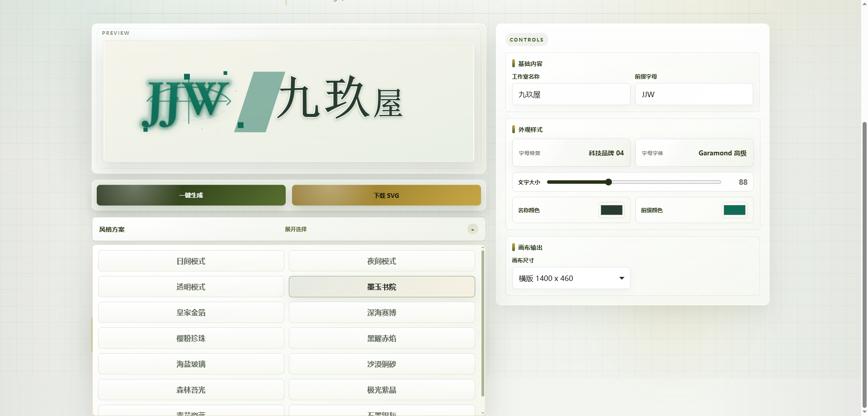Choose the selected 墨玉书院 preset
This screenshot has width=868, height=416.
[x=382, y=287]
